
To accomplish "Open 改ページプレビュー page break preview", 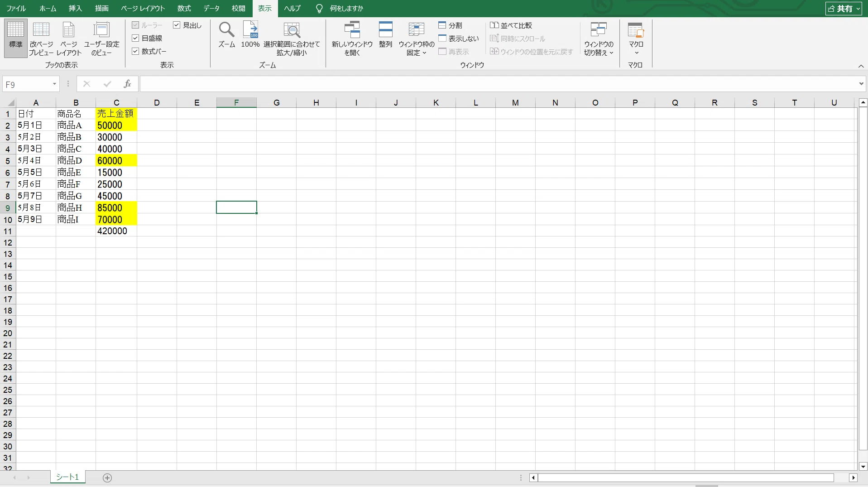I will point(41,38).
